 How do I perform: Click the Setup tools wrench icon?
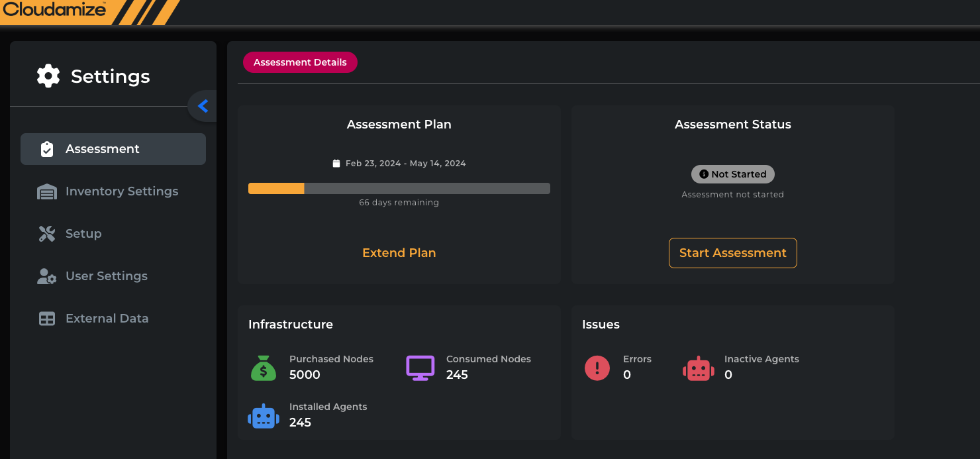[47, 234]
